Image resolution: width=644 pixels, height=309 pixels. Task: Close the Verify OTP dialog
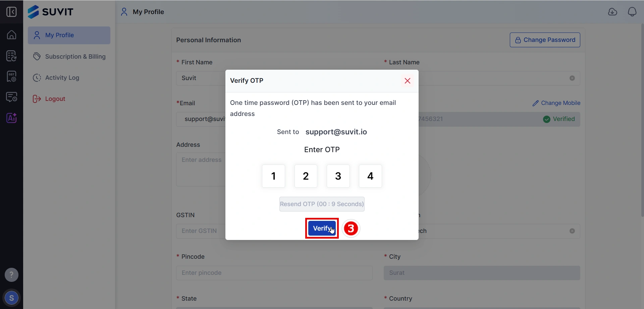coord(408,81)
